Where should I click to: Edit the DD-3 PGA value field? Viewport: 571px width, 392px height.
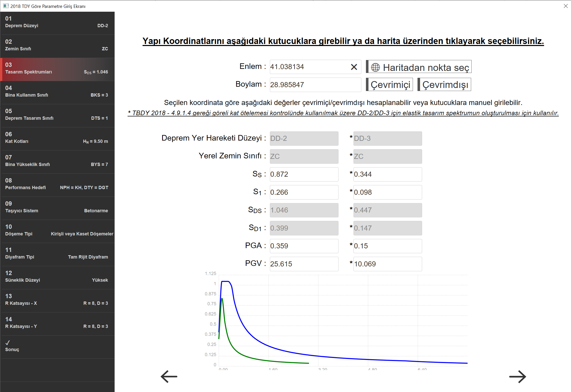[388, 246]
